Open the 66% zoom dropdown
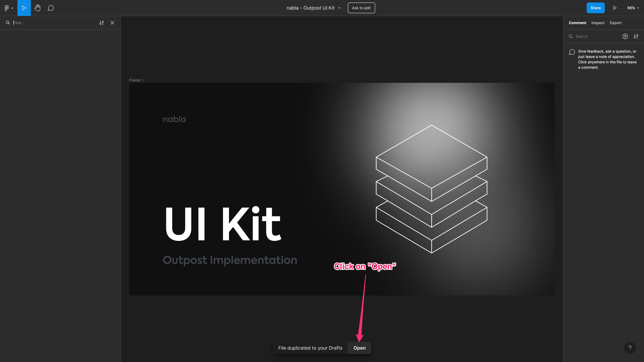This screenshot has width=644, height=362. (633, 8)
